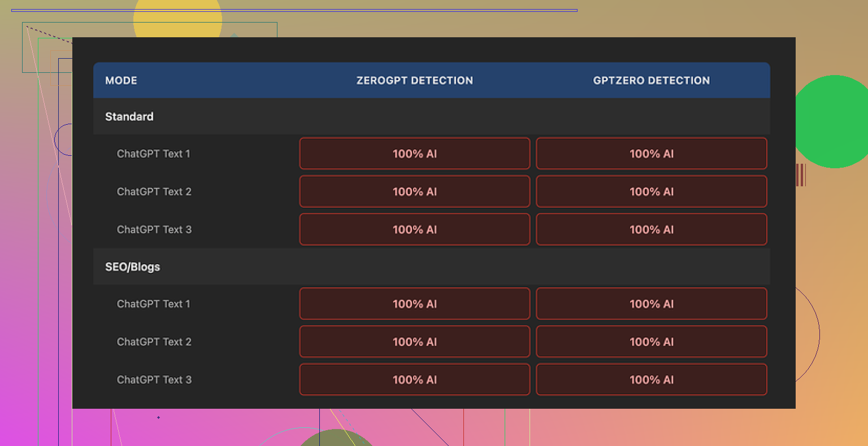Click ChatGPT Text 3 label under SEO/Blogs
This screenshot has height=446, width=868.
154,380
